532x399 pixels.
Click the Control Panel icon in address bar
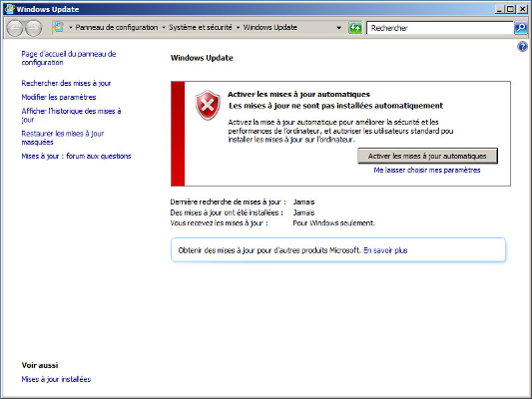59,27
